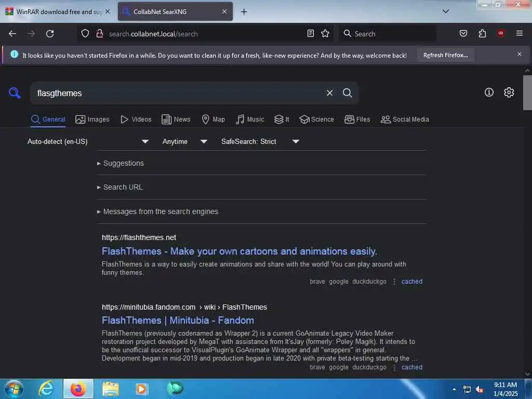
Task: Switch to the WinRAR download tab
Action: click(58, 12)
